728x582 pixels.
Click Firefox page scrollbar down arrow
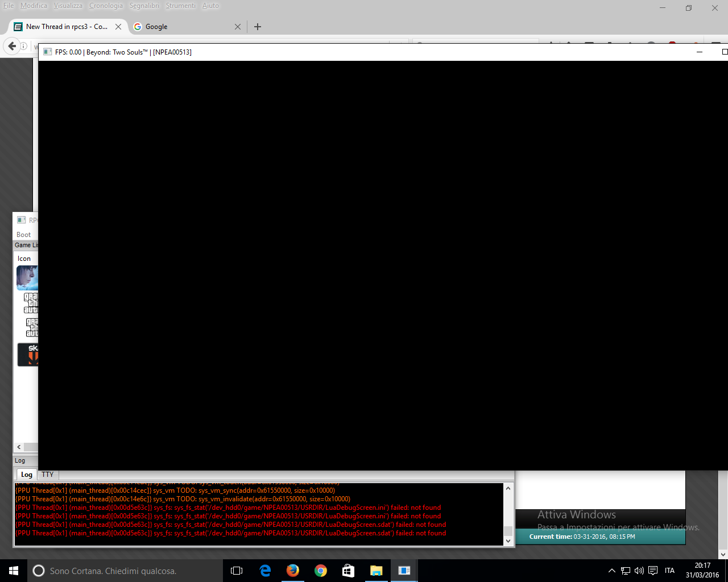(x=723, y=554)
